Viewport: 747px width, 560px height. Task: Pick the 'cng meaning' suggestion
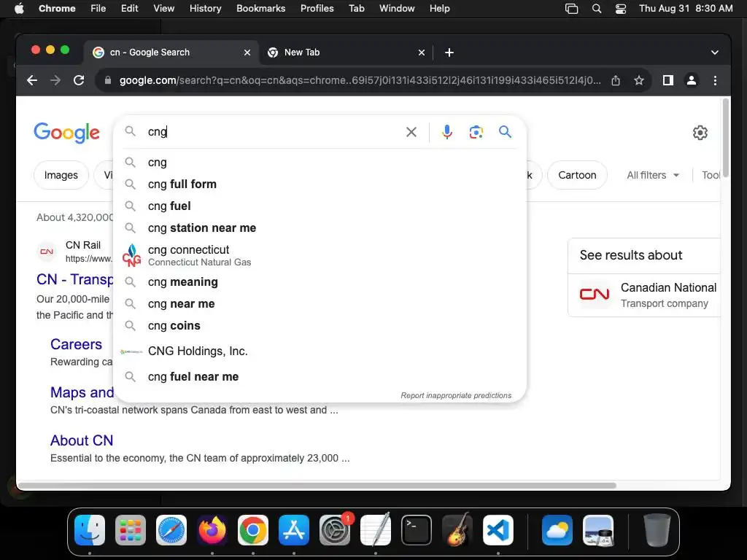320,282
